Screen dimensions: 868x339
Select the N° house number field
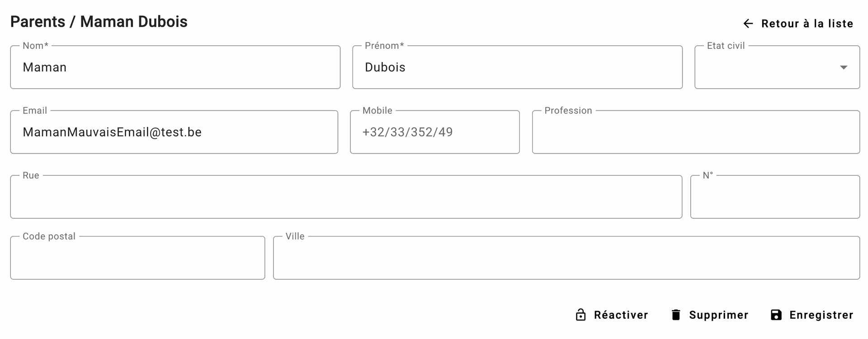[x=775, y=197]
